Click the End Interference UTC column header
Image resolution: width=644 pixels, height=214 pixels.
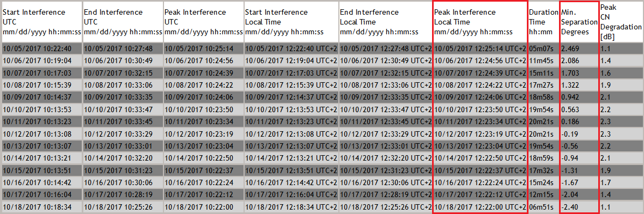coord(123,22)
